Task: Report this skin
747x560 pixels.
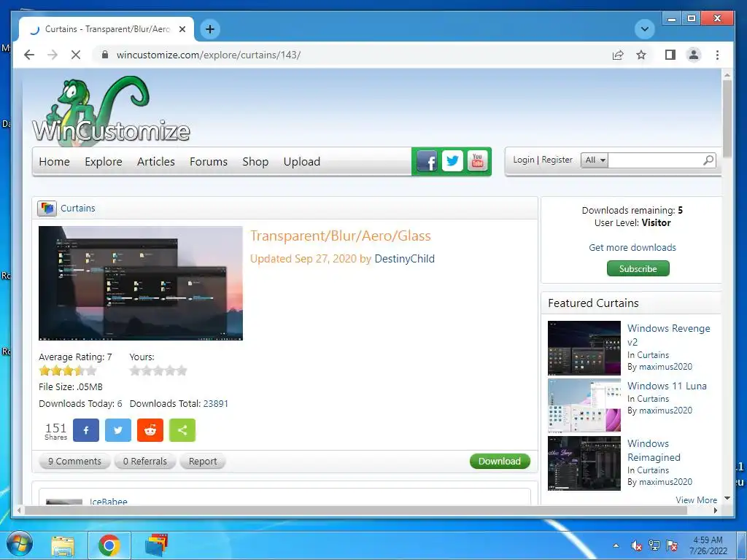Action: (203, 461)
